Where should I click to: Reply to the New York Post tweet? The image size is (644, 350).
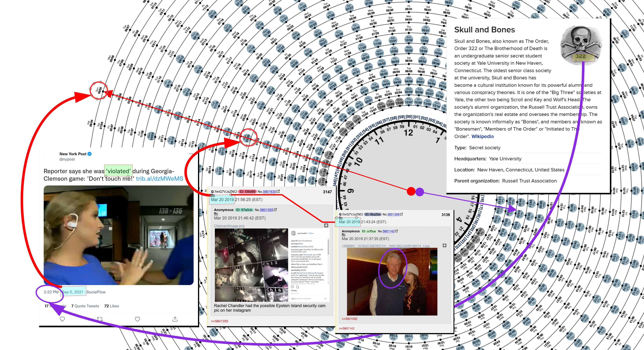click(62, 319)
